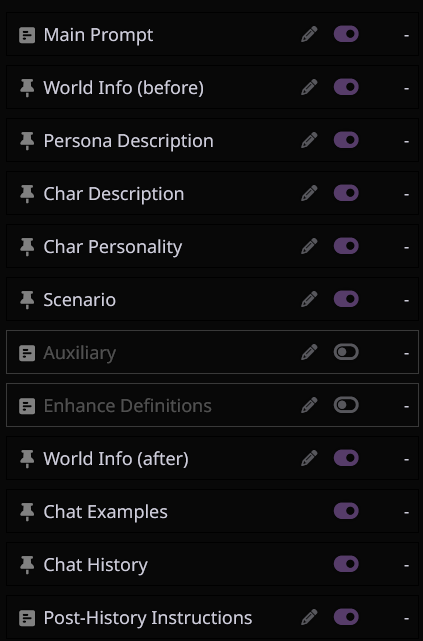Open editor for Persona Description

309,140
